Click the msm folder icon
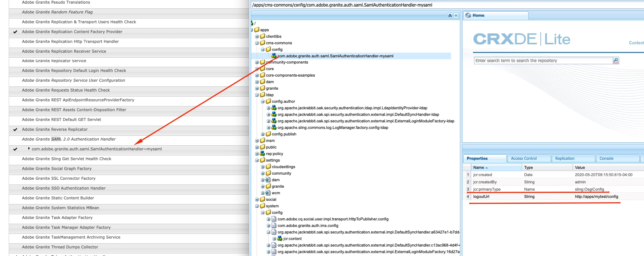 [x=262, y=141]
